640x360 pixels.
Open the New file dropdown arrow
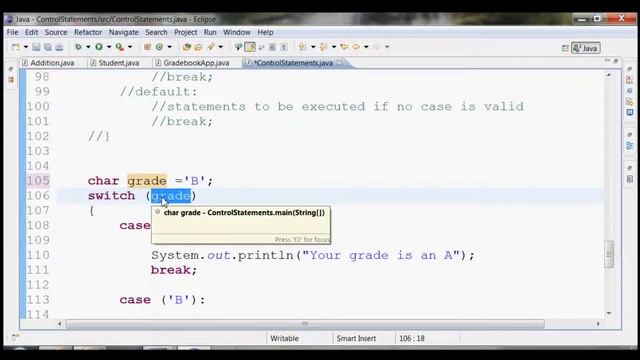click(x=25, y=47)
